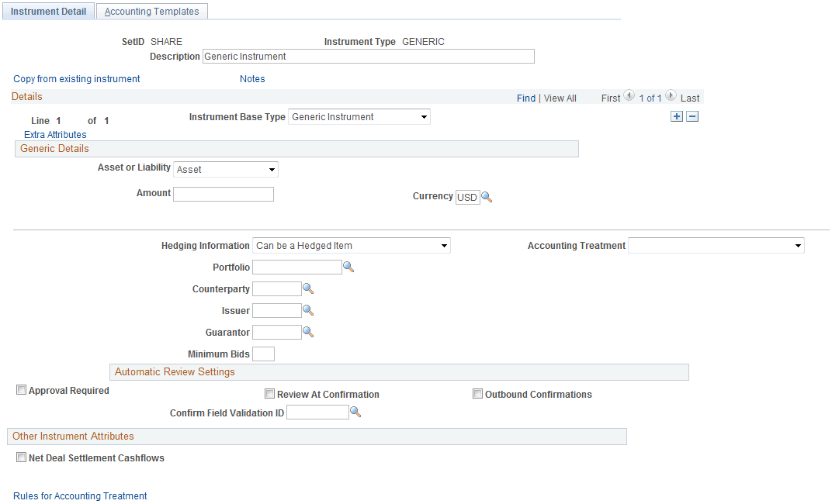This screenshot has width=832, height=504.
Task: Click the Currency lookup magnifier icon
Action: 487,197
